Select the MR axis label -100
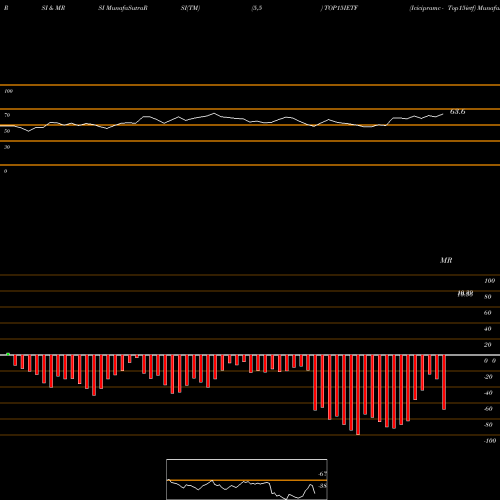The image size is (500, 500). click(490, 441)
